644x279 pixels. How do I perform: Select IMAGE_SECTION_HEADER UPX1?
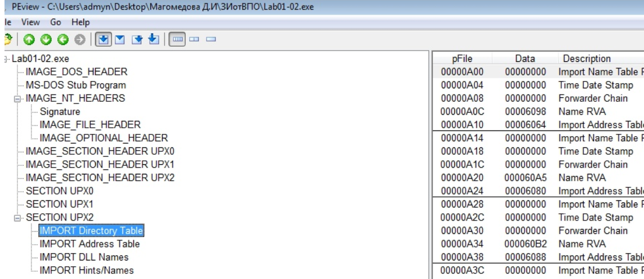tap(100, 164)
